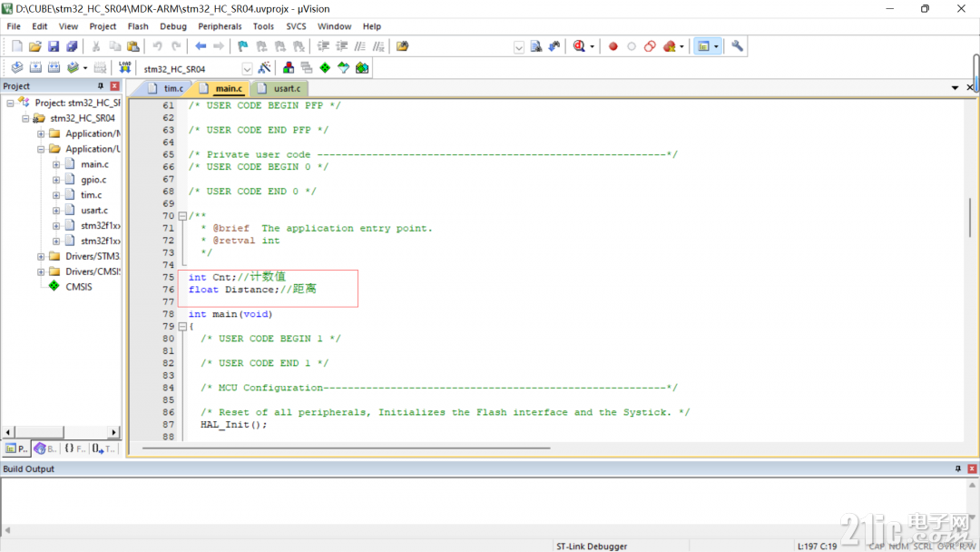This screenshot has width=980, height=552.
Task: Expand the main.c tree node
Action: (56, 164)
